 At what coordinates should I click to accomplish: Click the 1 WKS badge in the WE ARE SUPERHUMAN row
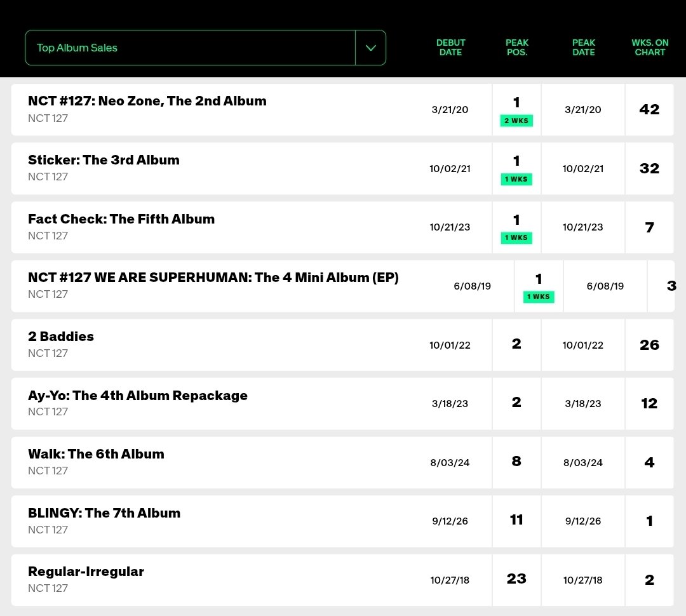click(539, 297)
